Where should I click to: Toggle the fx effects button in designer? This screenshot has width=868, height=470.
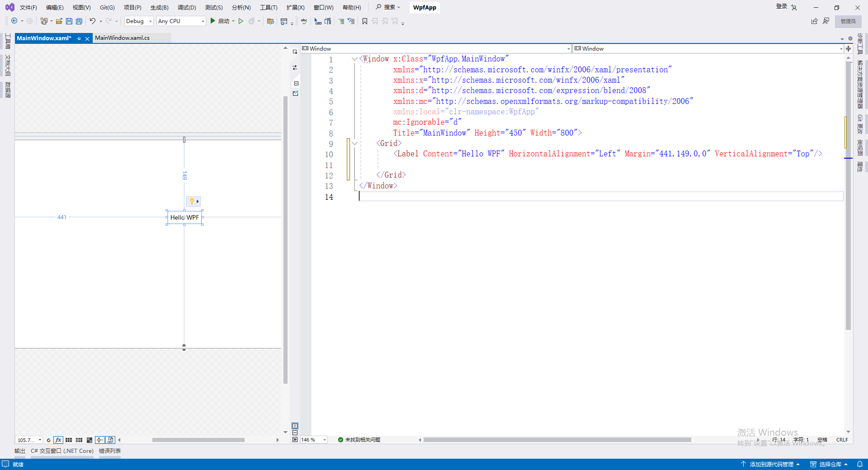tap(58, 440)
